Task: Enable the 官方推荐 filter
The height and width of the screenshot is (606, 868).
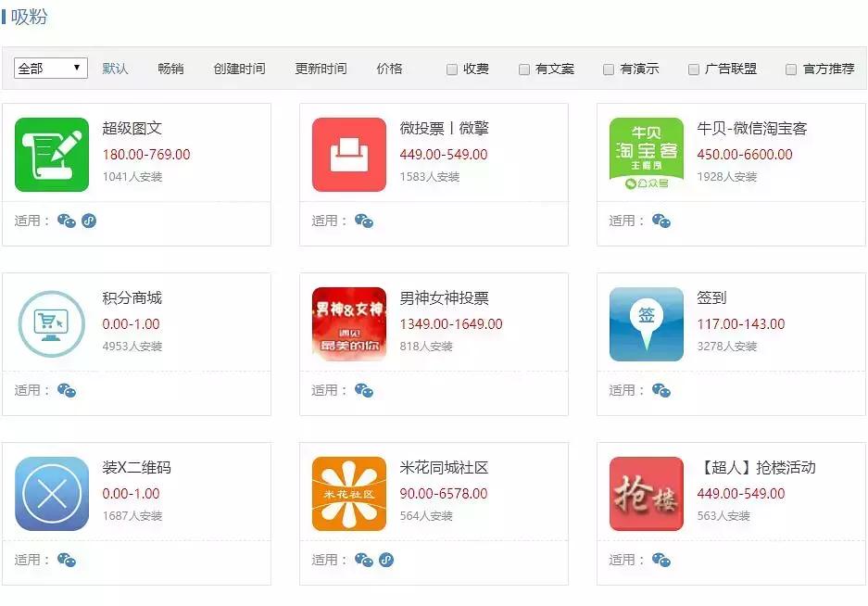Action: click(791, 68)
